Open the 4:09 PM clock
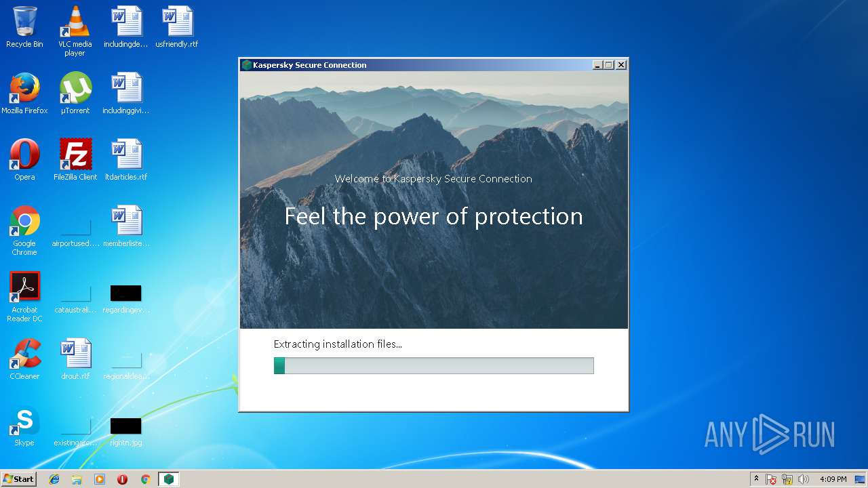This screenshot has height=488, width=868. pyautogui.click(x=833, y=479)
